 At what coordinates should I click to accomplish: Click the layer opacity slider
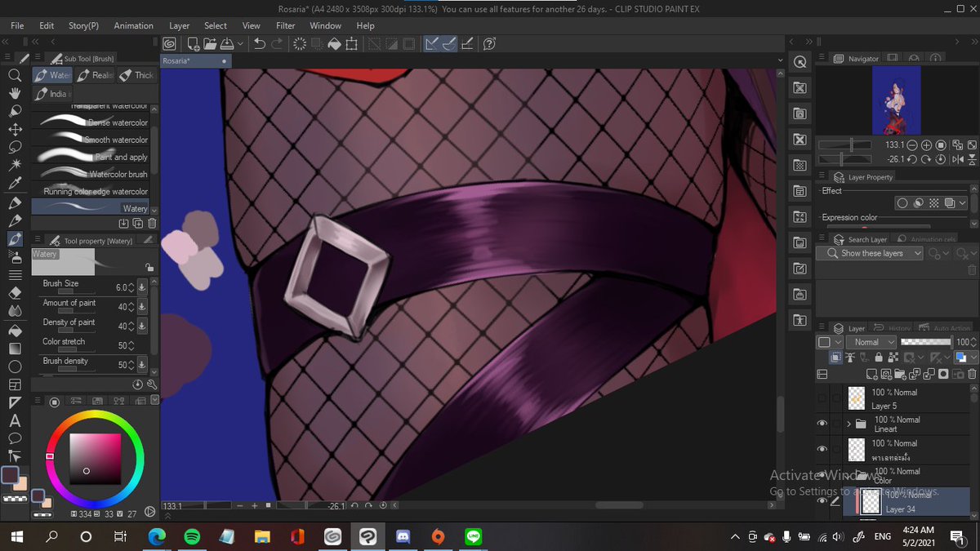click(925, 342)
